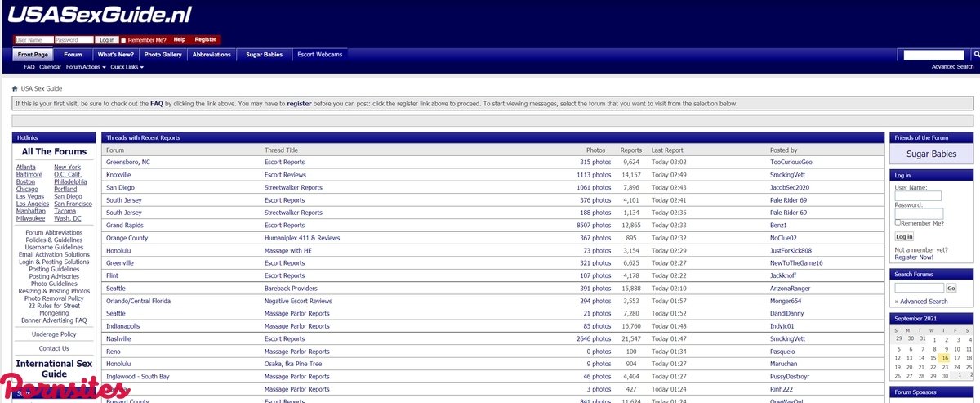
Task: Click the Log in button in the right sidebar
Action: pos(904,236)
